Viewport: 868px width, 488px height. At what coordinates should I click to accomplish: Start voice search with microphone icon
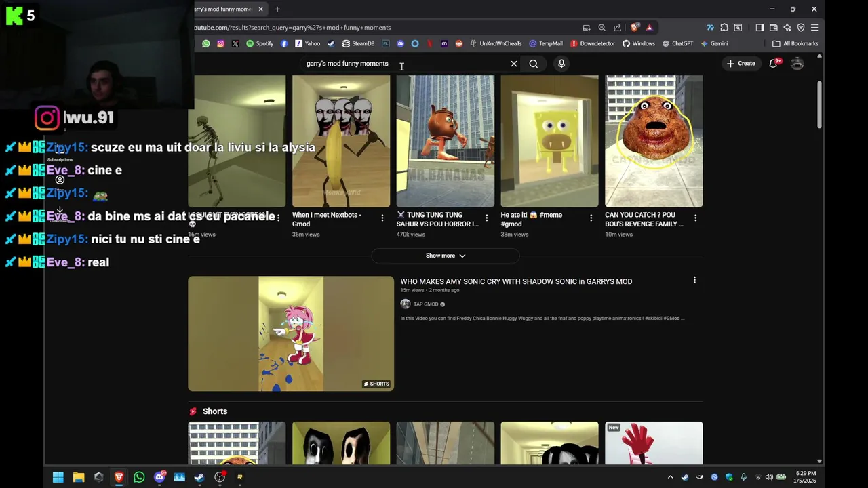click(x=561, y=64)
